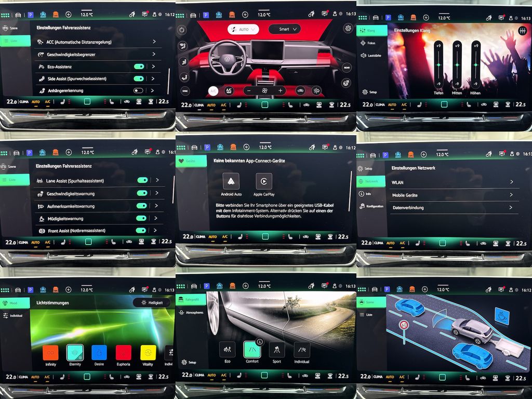532x399 pixels.
Task: Choose the Individual driving profile icon
Action: (301, 349)
